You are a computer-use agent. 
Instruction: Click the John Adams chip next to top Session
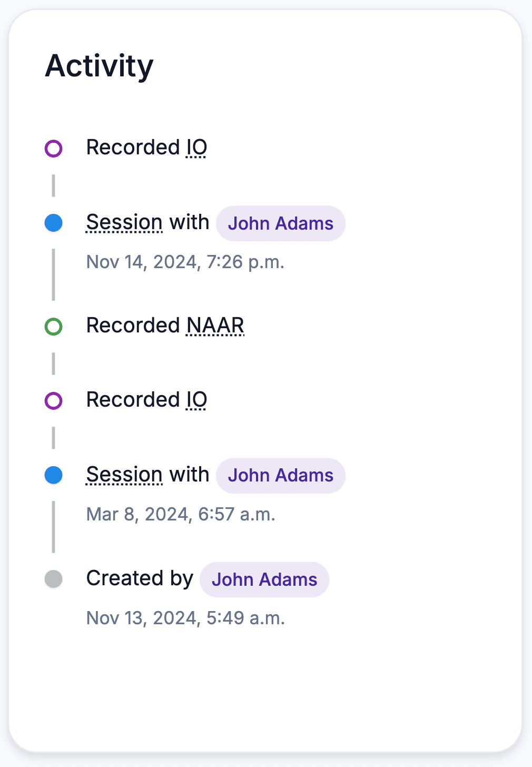(280, 223)
